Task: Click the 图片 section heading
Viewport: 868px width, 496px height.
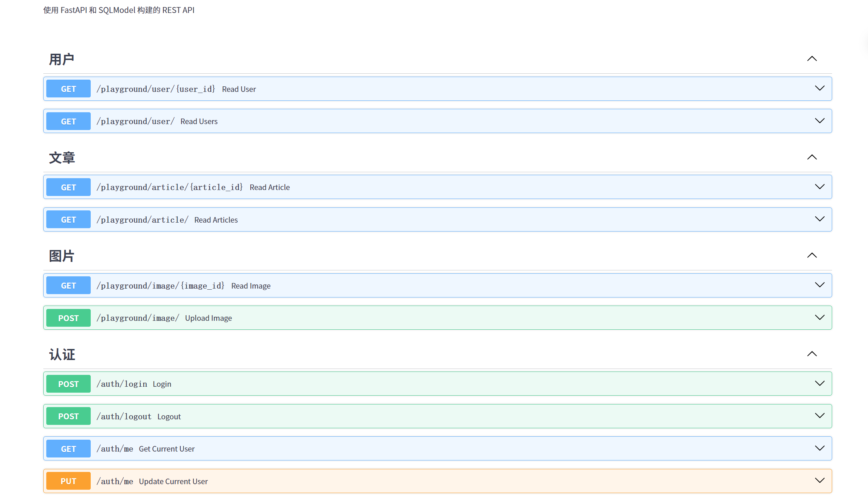Action: click(x=62, y=256)
